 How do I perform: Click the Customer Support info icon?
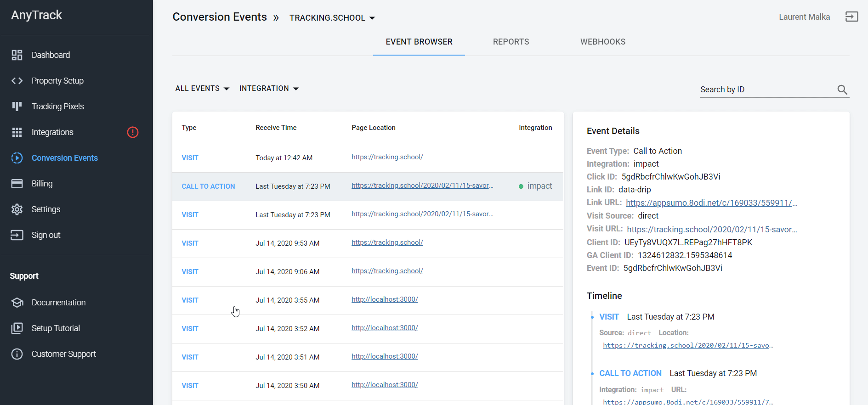pos(17,354)
